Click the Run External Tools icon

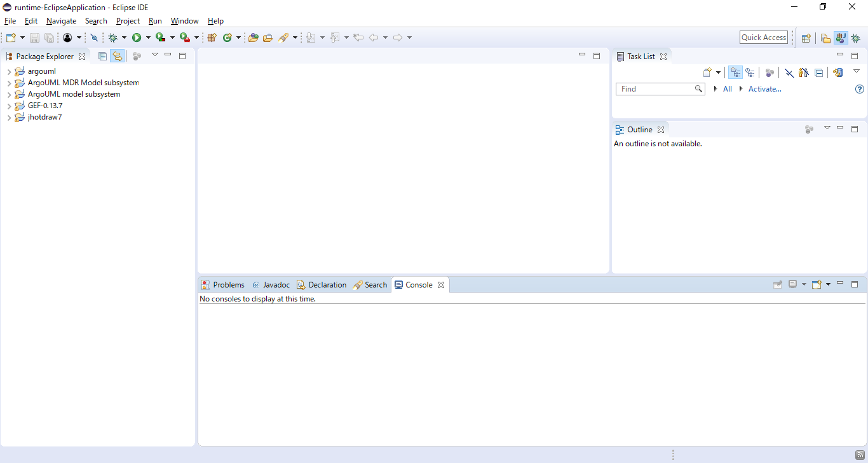pos(184,38)
